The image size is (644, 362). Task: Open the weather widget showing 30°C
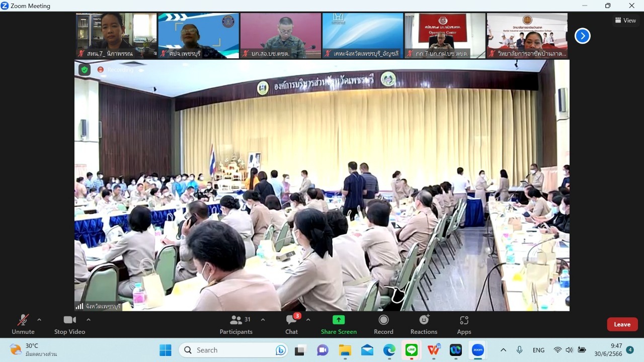click(33, 350)
